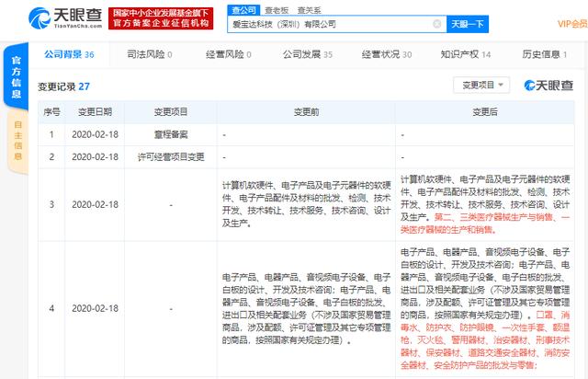Image resolution: width=588 pixels, height=379 pixels.
Task: Click the red 国家中小企业发展基金旗下 banner
Action: tap(161, 18)
